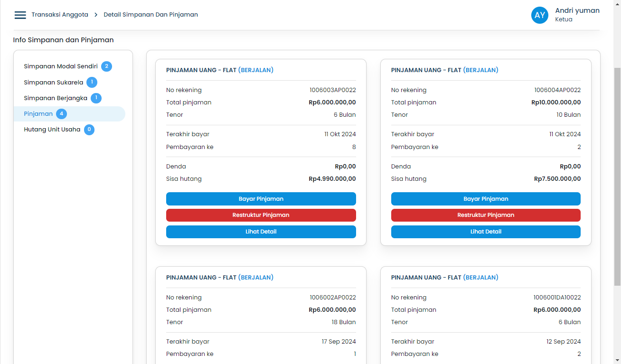This screenshot has width=621, height=364.
Task: Select Pinjaman in the sidebar
Action: click(38, 113)
